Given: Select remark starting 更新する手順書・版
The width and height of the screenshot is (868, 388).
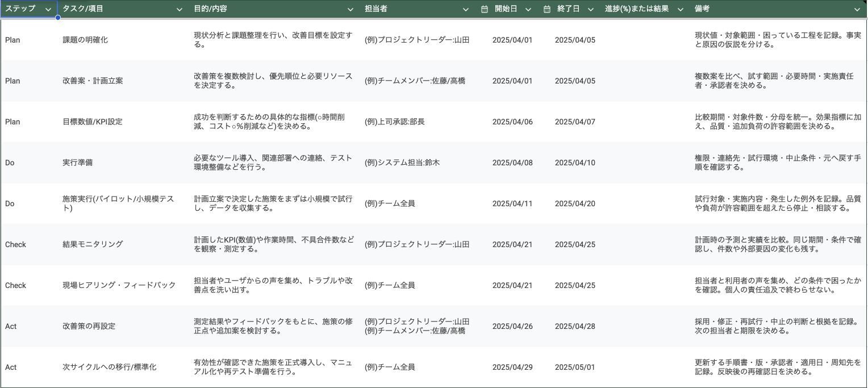Looking at the screenshot, I should click(x=778, y=367).
